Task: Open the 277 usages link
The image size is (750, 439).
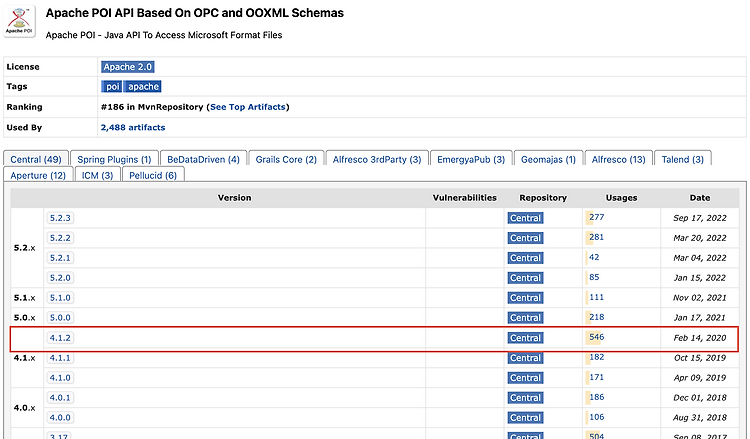Action: pos(596,217)
